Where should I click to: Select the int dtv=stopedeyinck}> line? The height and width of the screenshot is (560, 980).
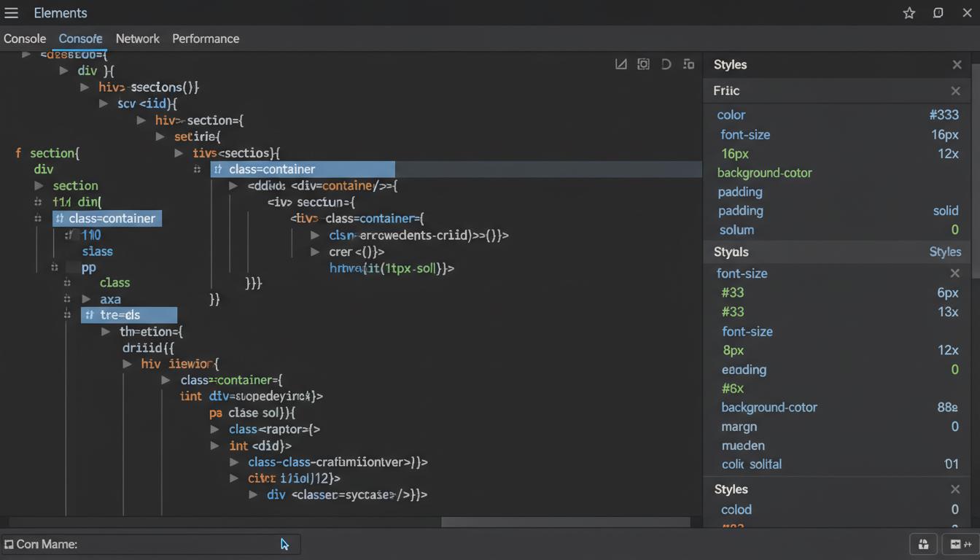pyautogui.click(x=251, y=397)
